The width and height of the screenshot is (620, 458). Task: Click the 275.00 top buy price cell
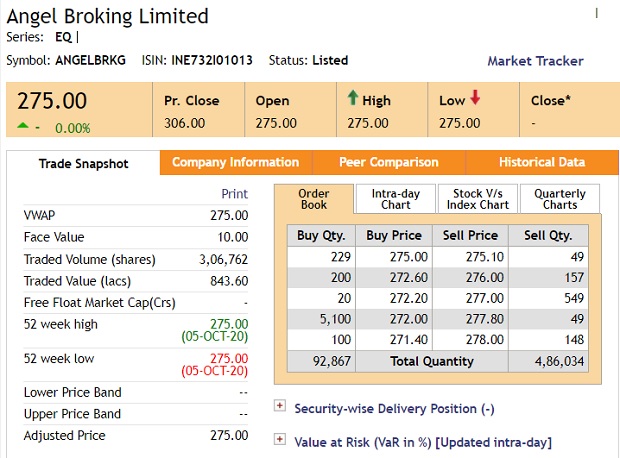click(x=389, y=257)
